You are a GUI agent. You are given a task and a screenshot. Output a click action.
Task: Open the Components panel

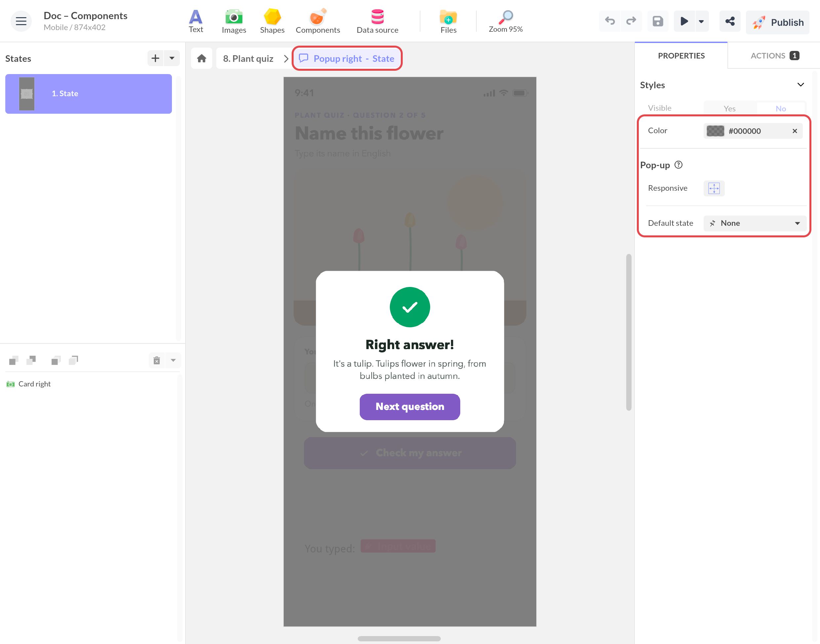317,21
